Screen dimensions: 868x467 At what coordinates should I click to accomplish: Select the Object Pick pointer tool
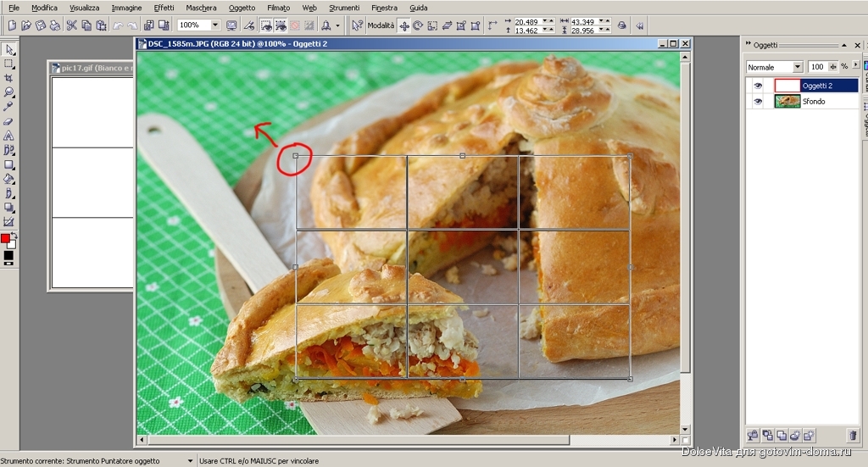(x=8, y=50)
